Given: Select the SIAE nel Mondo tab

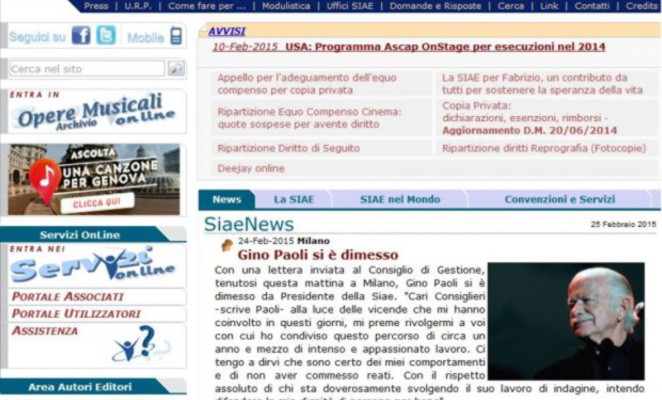Looking at the screenshot, I should click(x=399, y=199).
